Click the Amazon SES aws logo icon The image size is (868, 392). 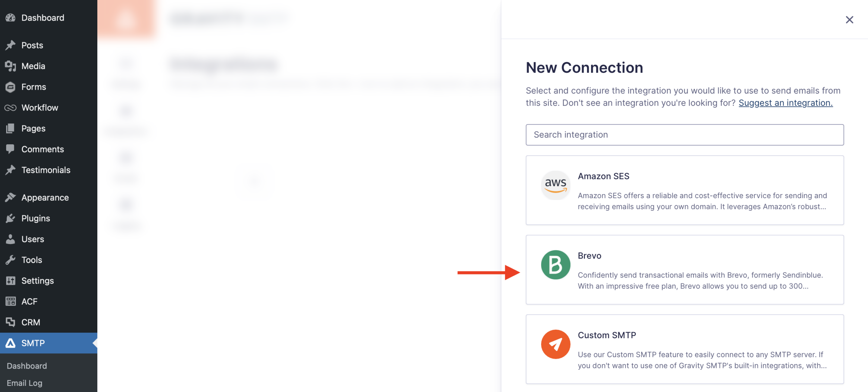pyautogui.click(x=555, y=185)
